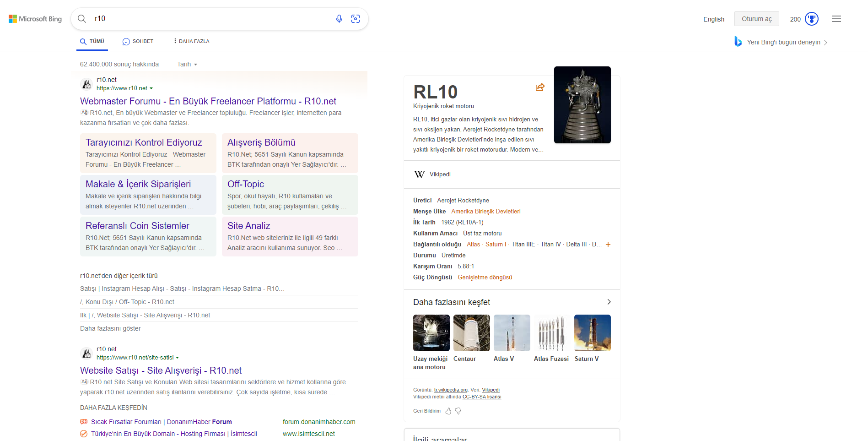Image resolution: width=868 pixels, height=441 pixels.
Task: Switch to the SOHBET tab
Action: tap(138, 41)
